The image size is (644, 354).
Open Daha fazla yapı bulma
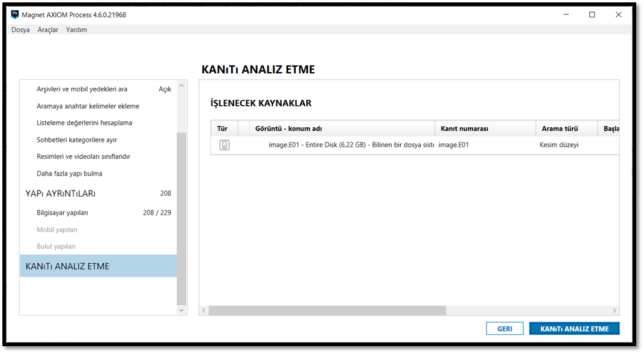pyautogui.click(x=69, y=173)
